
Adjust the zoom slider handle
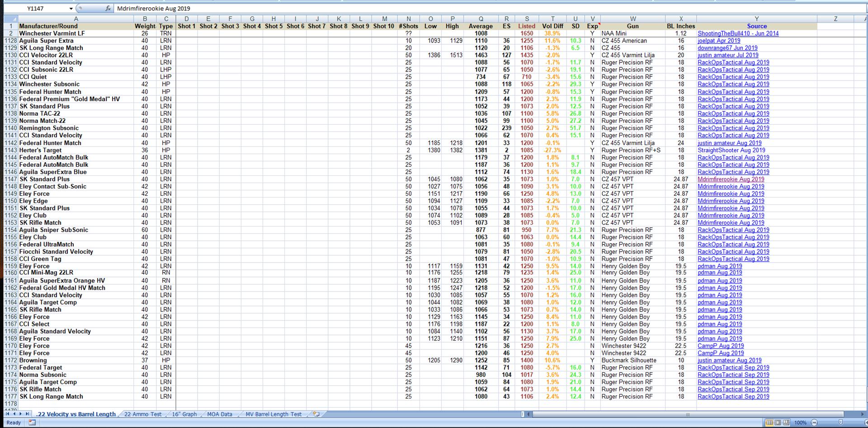[x=840, y=423]
